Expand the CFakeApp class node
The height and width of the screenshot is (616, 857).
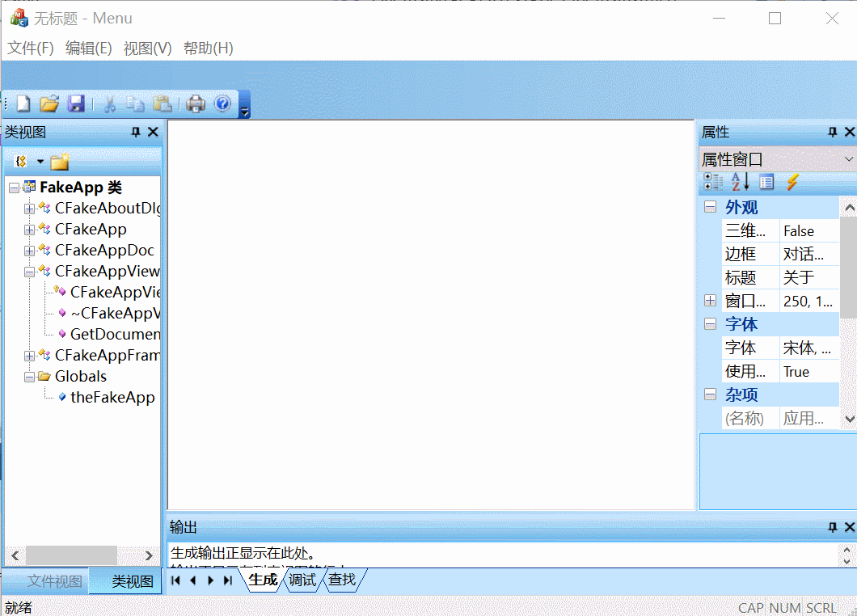coord(30,230)
